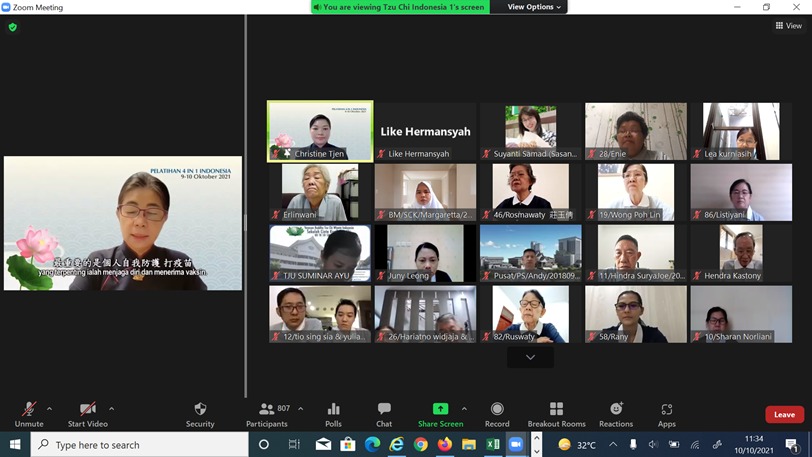Select the 82/Ruswaty video tile
Image resolution: width=812 pixels, height=457 pixels.
point(531,314)
